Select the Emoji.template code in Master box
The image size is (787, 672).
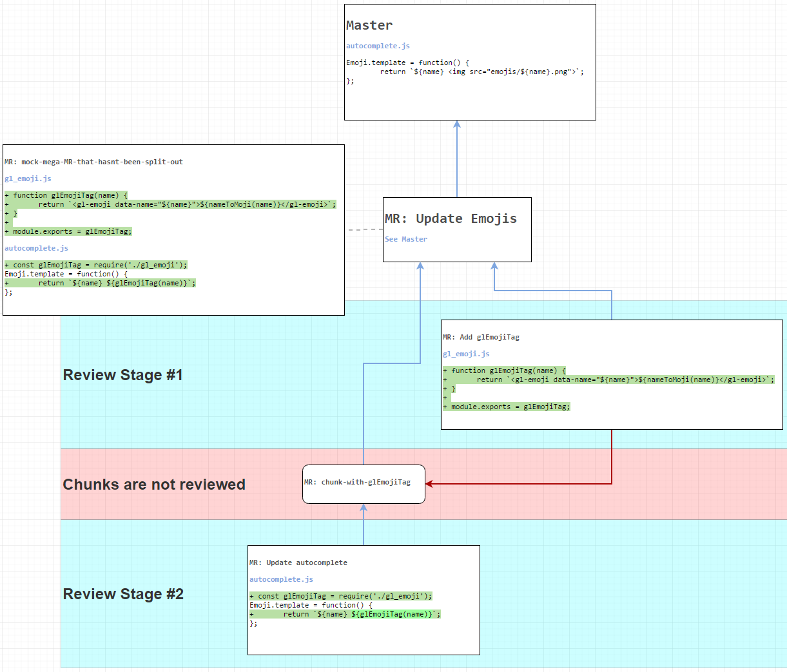tap(464, 72)
